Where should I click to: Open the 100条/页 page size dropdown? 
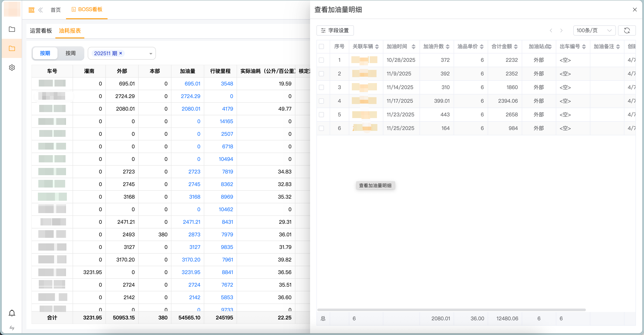pyautogui.click(x=594, y=30)
